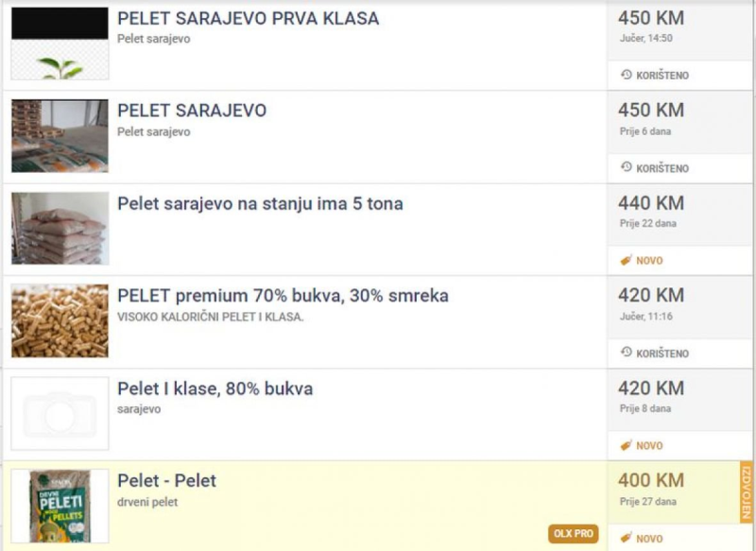Screen dimensions: 756x551
Task: Click the empty camera placeholder thumbnail
Action: pyautogui.click(x=60, y=414)
